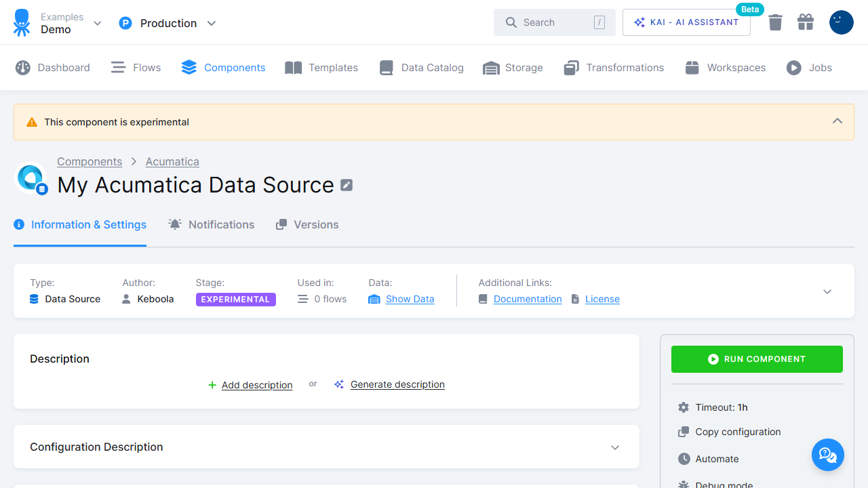Collapse the experimental component warning banner
The height and width of the screenshot is (488, 868).
[837, 121]
